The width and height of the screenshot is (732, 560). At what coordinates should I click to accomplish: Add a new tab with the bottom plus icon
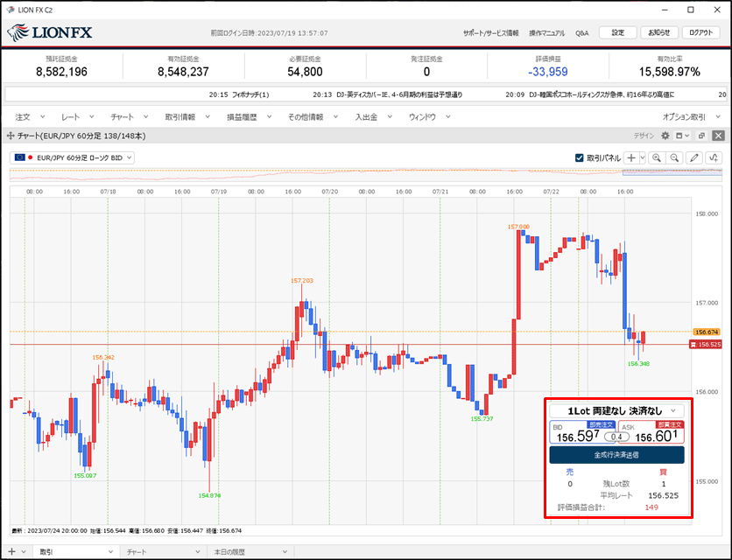11,551
